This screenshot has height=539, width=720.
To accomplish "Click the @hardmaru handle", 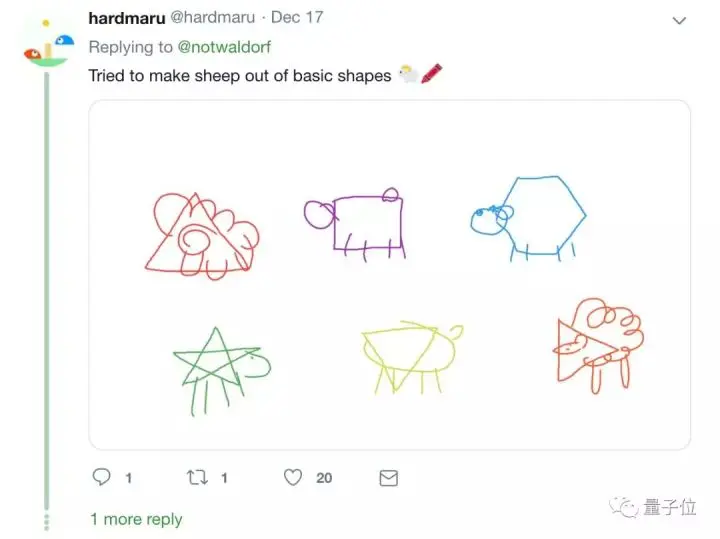I will [212, 18].
